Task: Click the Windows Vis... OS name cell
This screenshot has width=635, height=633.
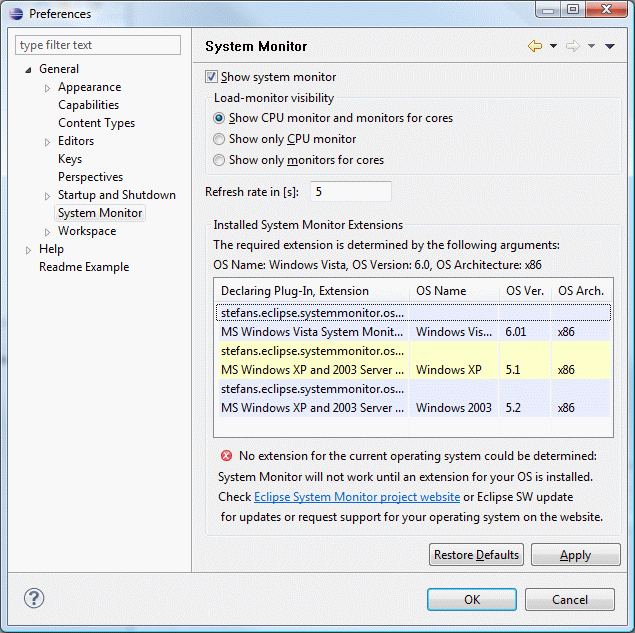Action: pos(454,332)
